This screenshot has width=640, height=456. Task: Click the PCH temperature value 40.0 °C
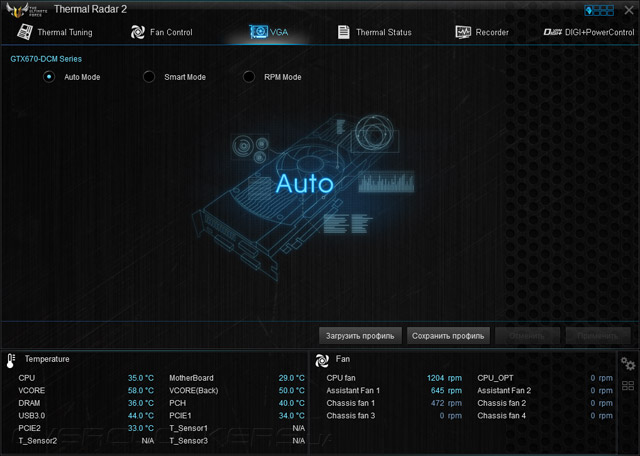click(291, 403)
